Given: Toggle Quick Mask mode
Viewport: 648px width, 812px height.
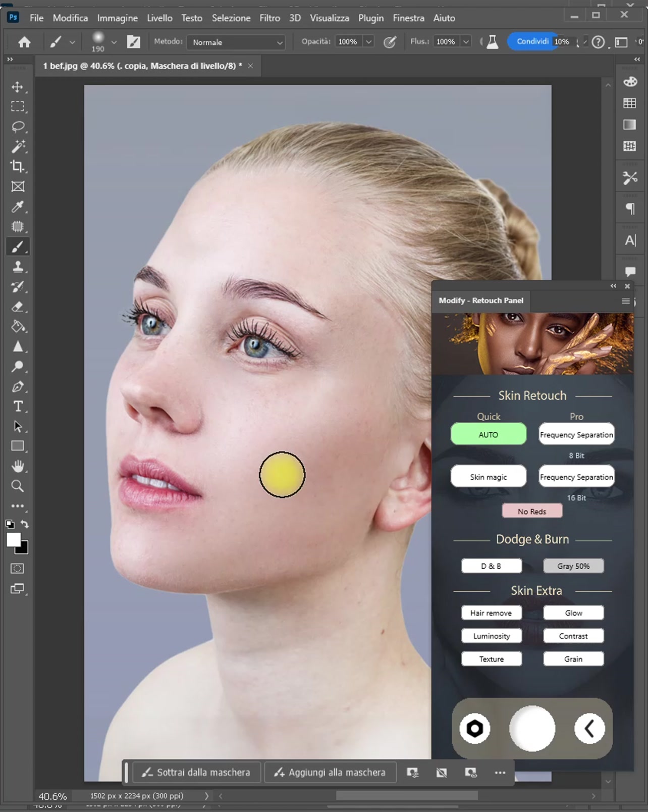Looking at the screenshot, I should tap(17, 569).
